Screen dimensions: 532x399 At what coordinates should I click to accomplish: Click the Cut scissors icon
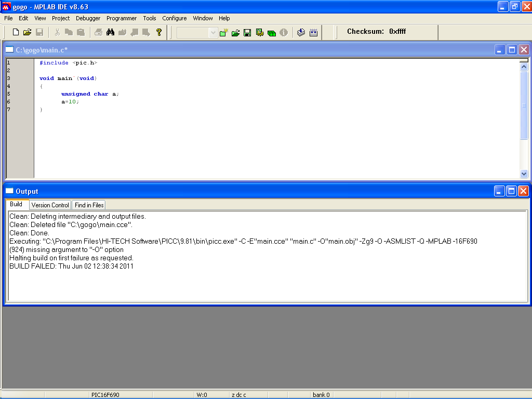[x=57, y=32]
